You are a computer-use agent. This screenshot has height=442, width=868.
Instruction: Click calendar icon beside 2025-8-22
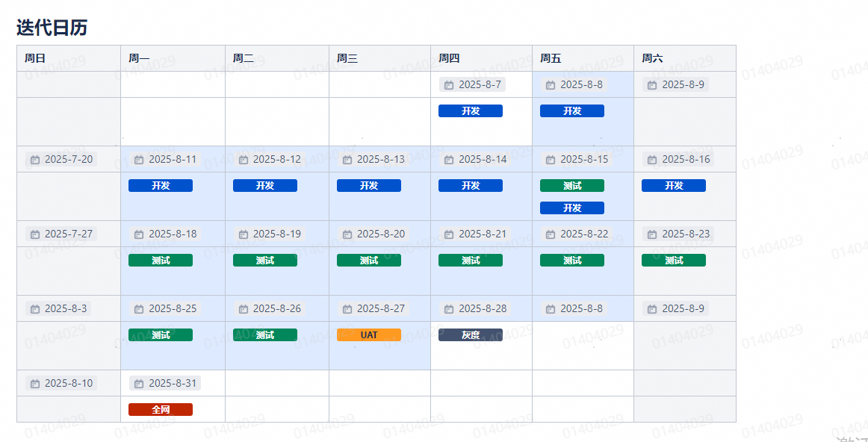(551, 234)
